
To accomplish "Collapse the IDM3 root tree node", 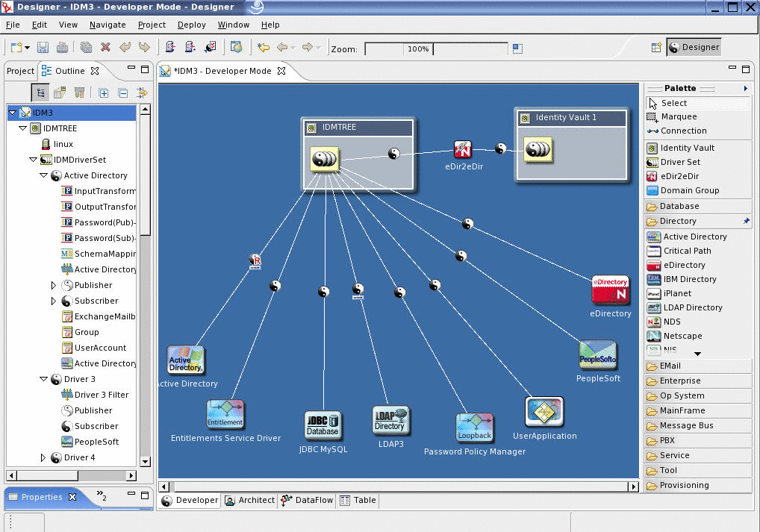I will pyautogui.click(x=13, y=113).
